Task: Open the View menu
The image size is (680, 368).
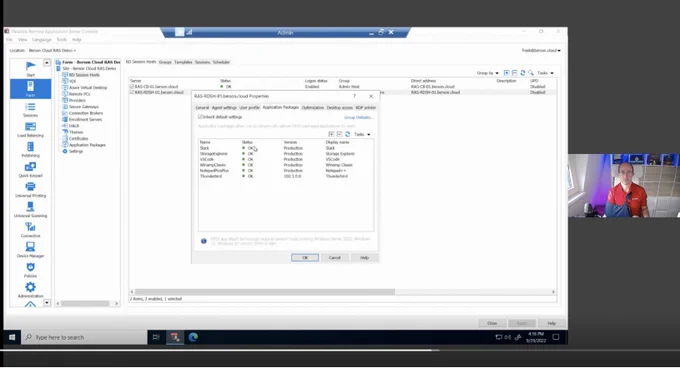Action: click(23, 39)
